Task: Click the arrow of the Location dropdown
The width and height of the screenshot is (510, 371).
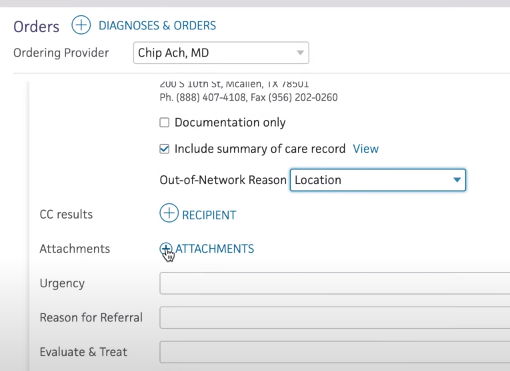Action: pos(457,180)
